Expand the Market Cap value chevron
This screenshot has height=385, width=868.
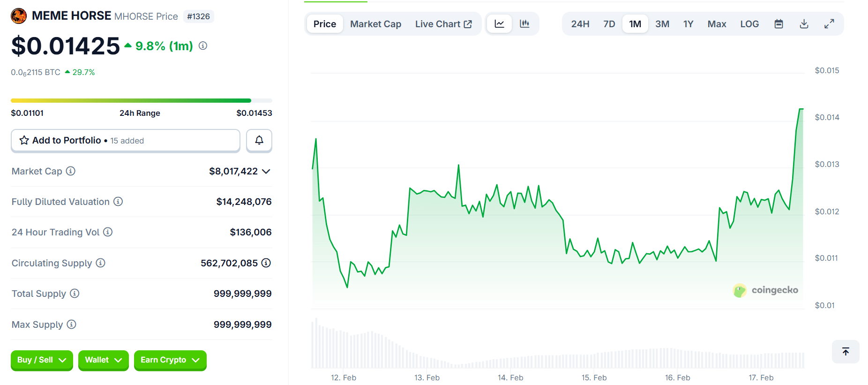pyautogui.click(x=266, y=172)
